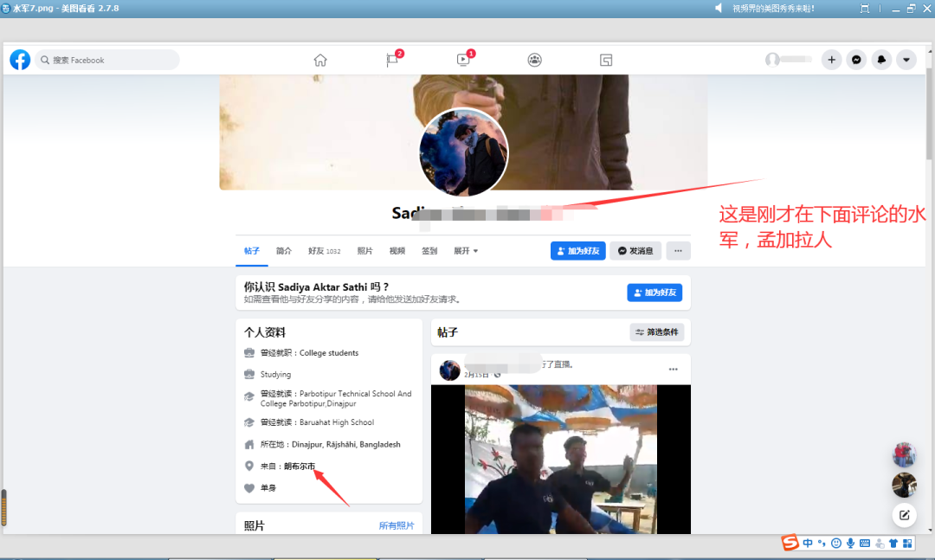The width and height of the screenshot is (935, 560).
Task: Open the Messenger icon in header
Action: pyautogui.click(x=856, y=60)
